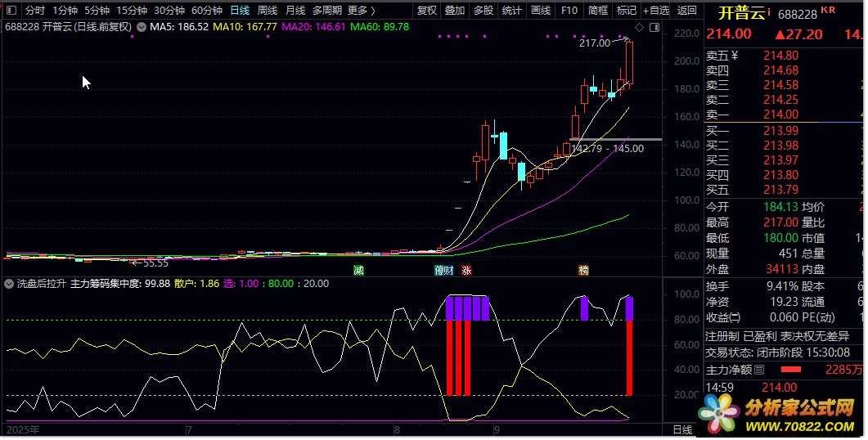
Task: Click the MA60: 89.78 label
Action: (x=380, y=27)
